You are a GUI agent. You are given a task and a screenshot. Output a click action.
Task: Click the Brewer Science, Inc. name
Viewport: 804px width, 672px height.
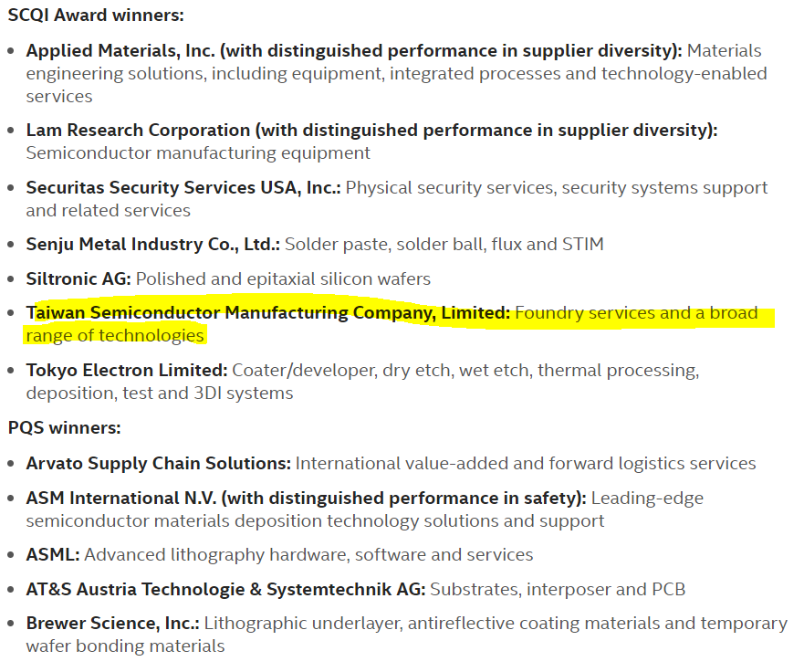(111, 624)
